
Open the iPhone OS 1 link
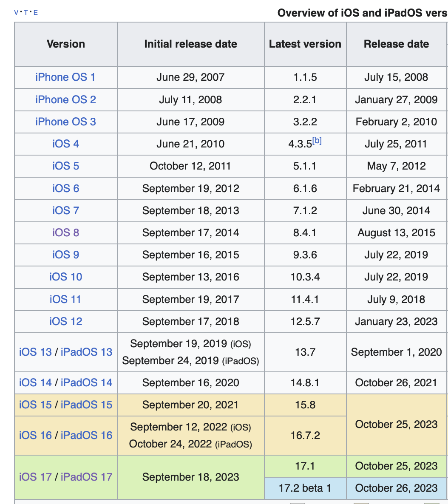coord(65,77)
